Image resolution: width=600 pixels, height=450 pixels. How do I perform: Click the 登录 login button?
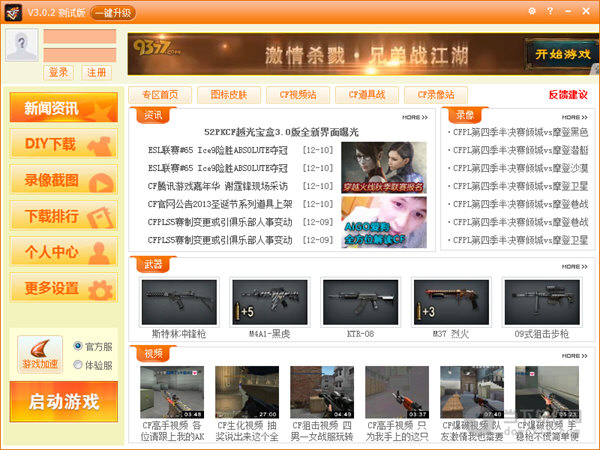59,72
